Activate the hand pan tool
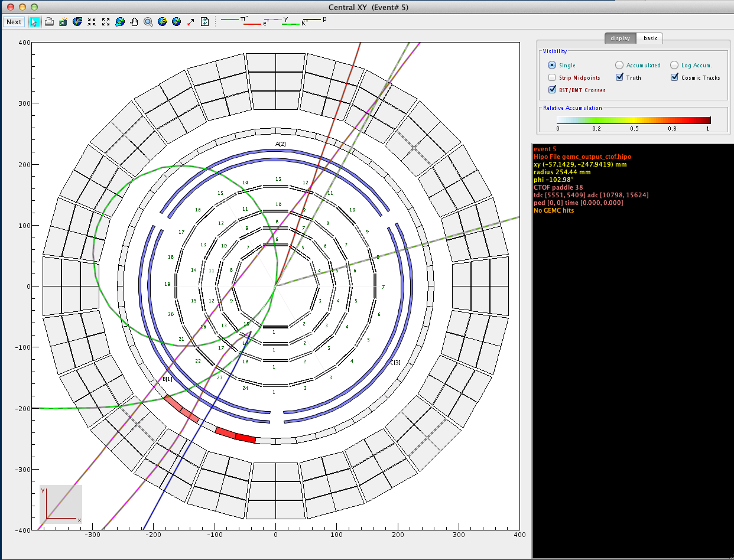 tap(134, 22)
